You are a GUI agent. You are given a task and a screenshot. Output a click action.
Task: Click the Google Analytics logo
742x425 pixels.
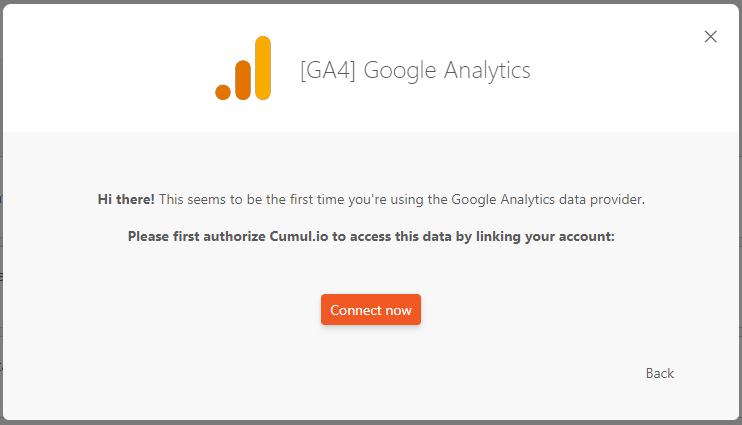pyautogui.click(x=243, y=68)
